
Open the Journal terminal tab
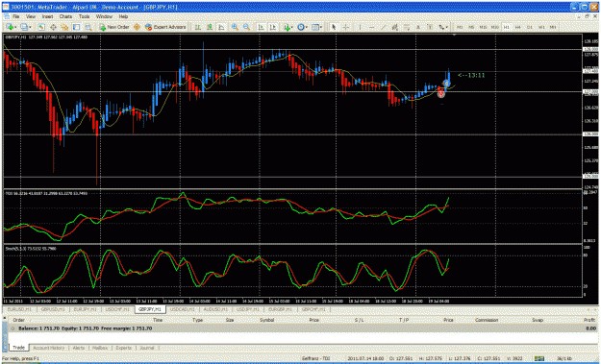coord(147,348)
